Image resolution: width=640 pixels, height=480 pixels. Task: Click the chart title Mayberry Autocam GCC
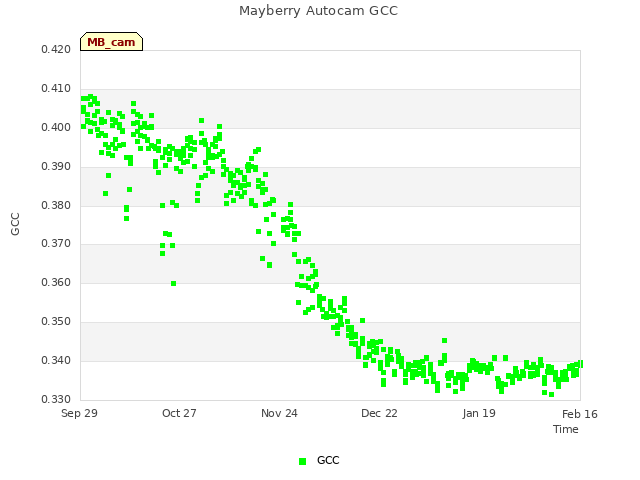(318, 11)
